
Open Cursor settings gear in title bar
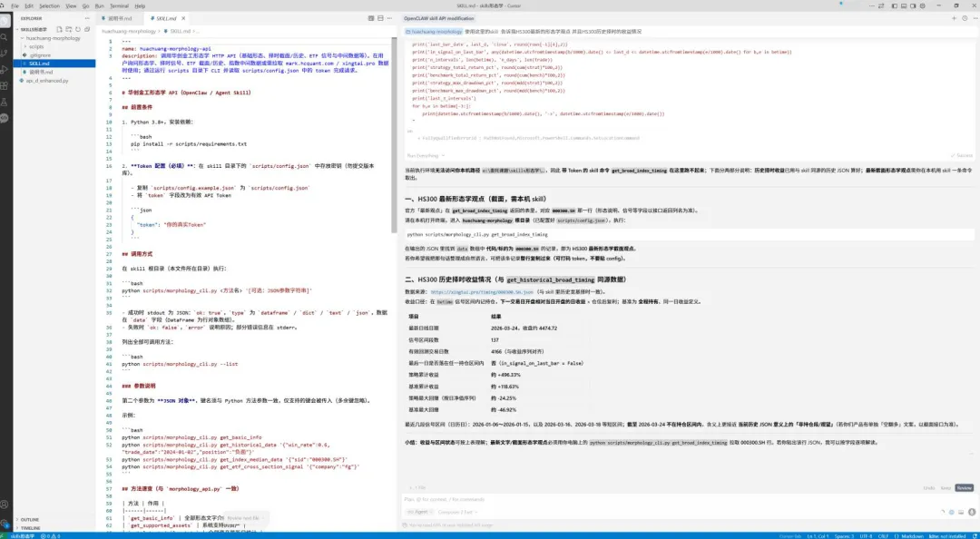tap(923, 5)
